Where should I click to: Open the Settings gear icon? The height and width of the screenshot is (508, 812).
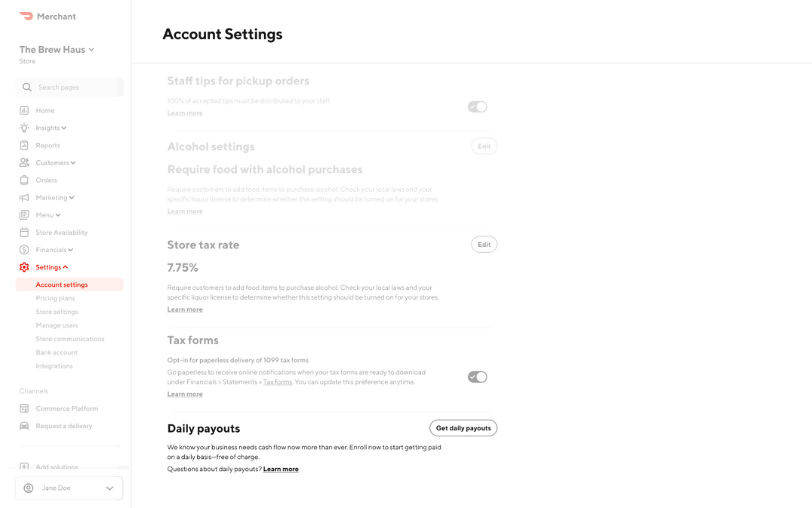[x=24, y=266]
